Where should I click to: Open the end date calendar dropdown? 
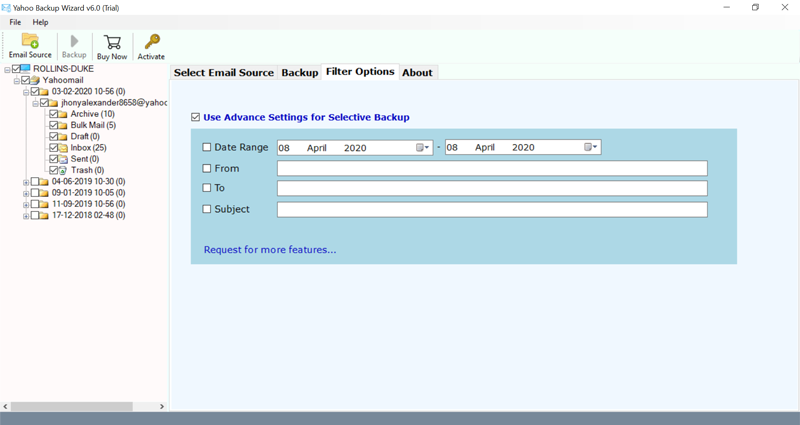coord(591,147)
